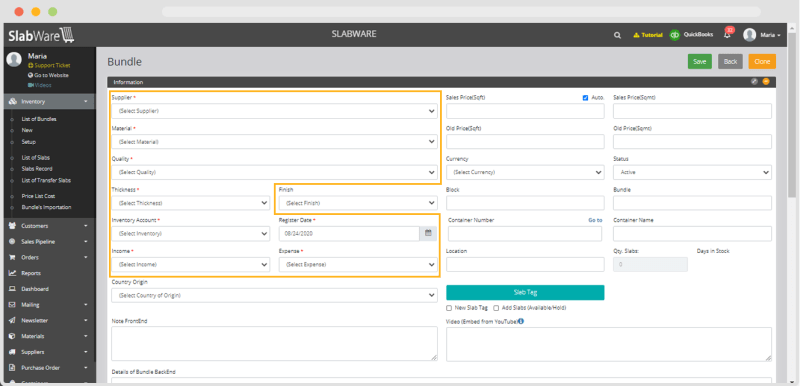Viewport: 800px width, 386px height.
Task: Click the Video embed text area
Action: tap(609, 344)
